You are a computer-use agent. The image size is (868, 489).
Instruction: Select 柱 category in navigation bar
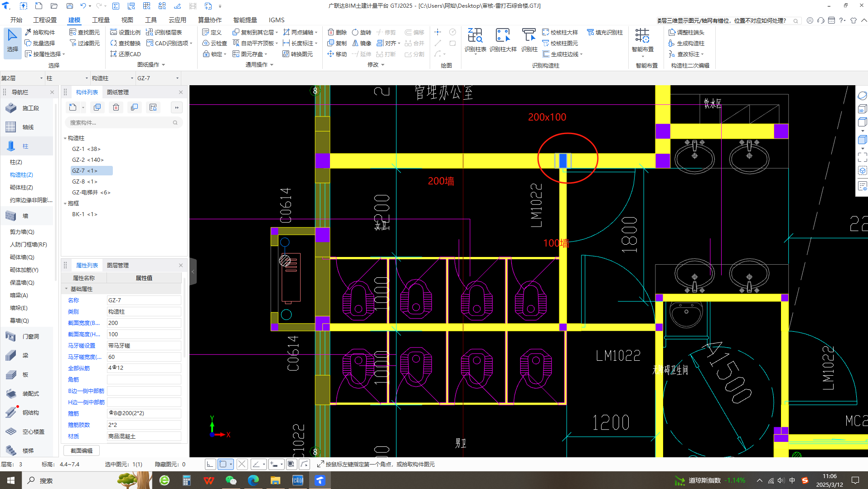coord(27,146)
